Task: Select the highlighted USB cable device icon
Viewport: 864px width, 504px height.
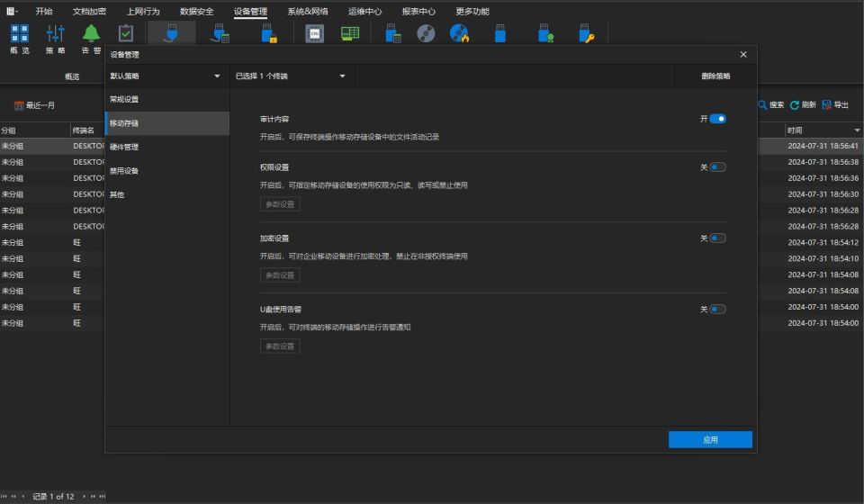Action: 171,33
